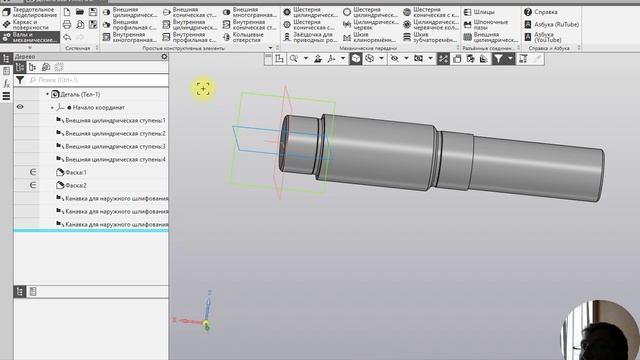Select the Внутренняя коническая ступень tool
Viewport: 640px width, 360px height.
(x=250, y=24)
